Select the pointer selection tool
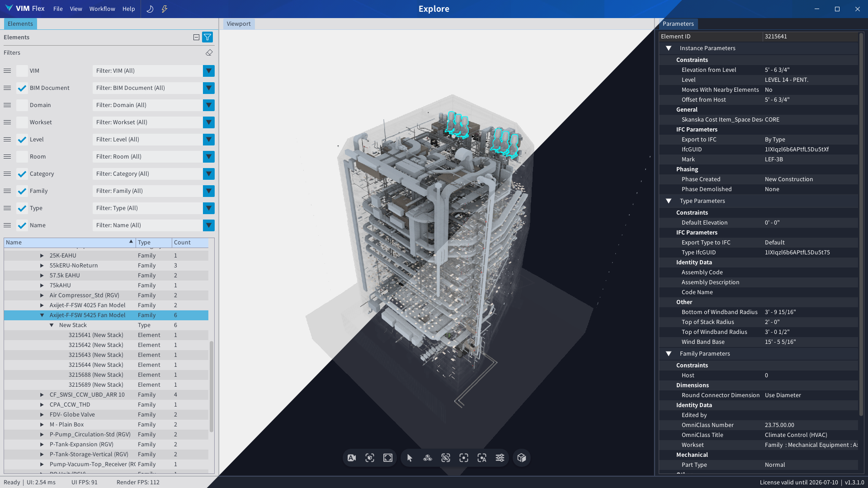Image resolution: width=868 pixels, height=488 pixels. coord(410,458)
